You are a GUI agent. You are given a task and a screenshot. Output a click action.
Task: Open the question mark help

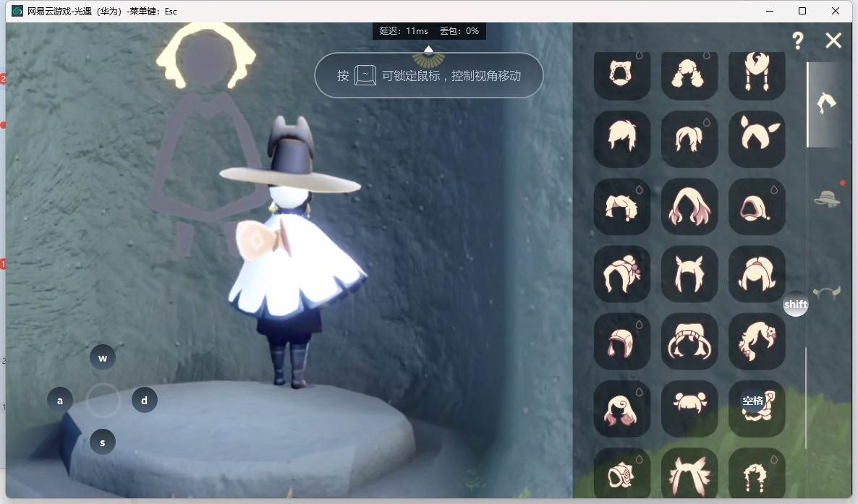(798, 40)
